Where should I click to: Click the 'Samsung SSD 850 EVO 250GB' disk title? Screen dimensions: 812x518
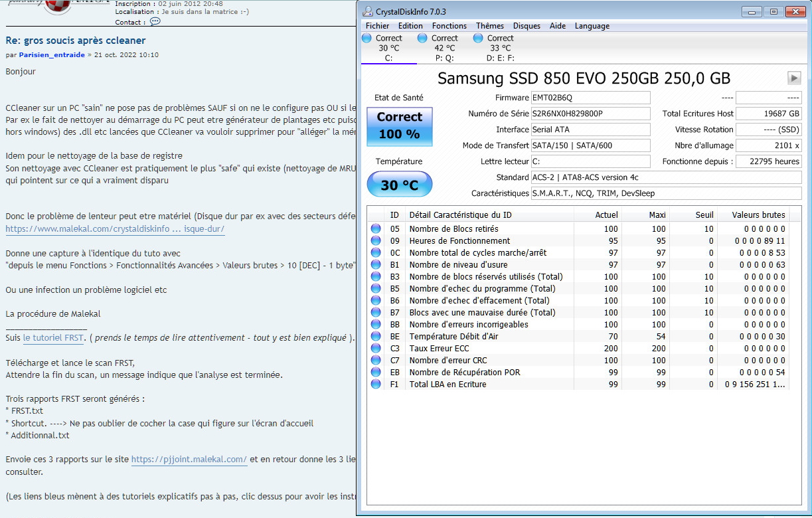(584, 78)
